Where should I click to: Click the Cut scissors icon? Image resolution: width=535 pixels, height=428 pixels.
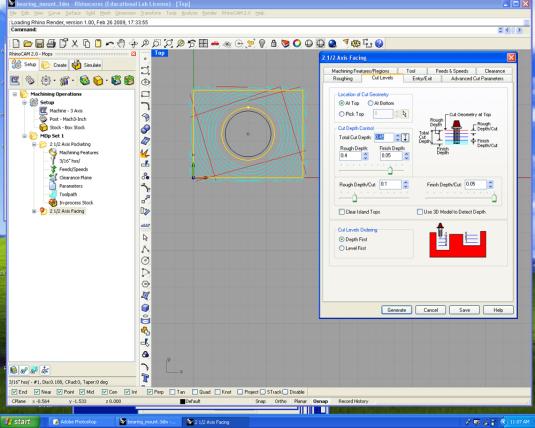pos(75,43)
